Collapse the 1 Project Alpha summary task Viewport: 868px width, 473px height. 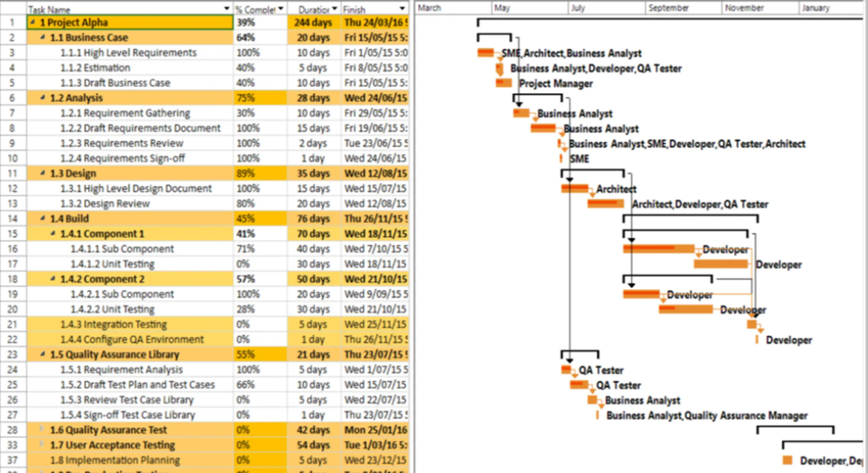point(33,22)
